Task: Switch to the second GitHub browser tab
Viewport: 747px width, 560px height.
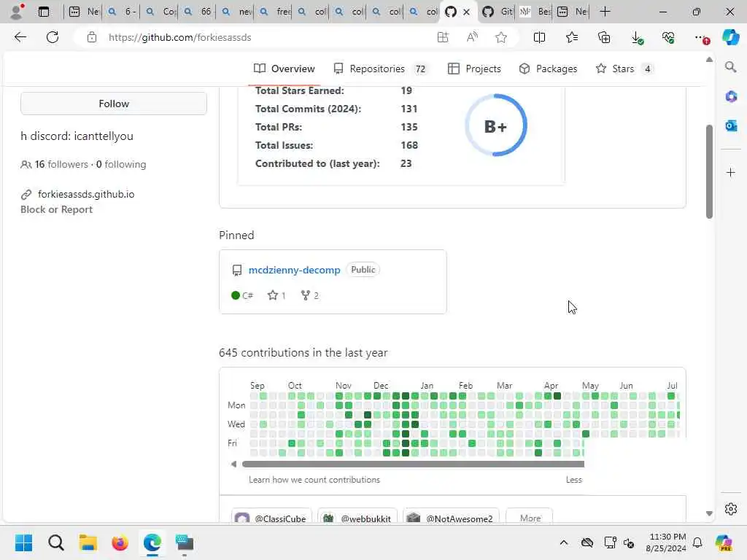Action: pos(497,12)
